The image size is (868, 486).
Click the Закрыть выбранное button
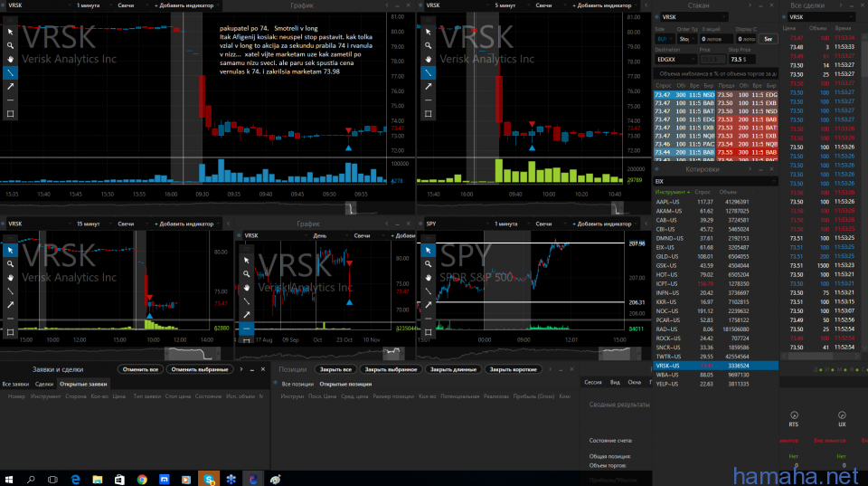click(391, 369)
